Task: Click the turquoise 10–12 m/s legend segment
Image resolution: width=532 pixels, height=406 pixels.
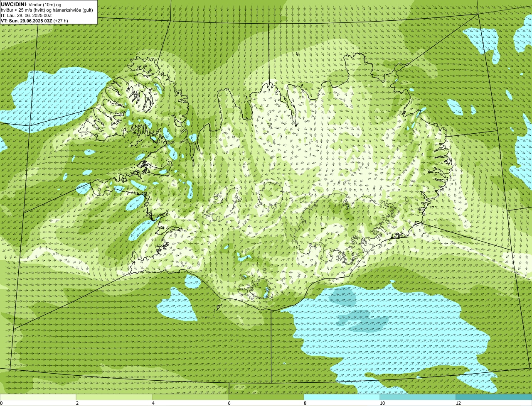Action: pos(418,397)
